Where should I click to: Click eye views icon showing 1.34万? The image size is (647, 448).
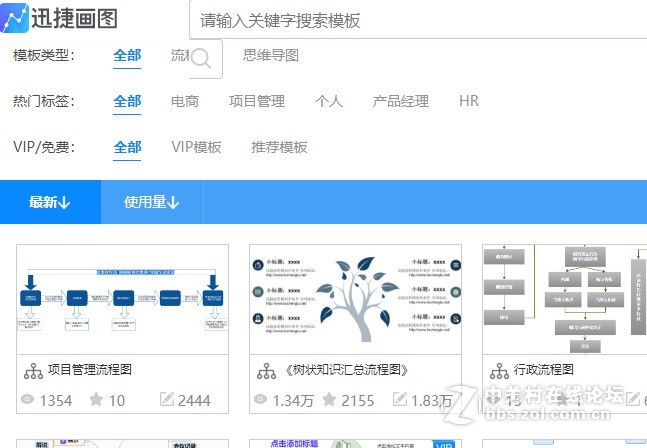[x=260, y=399]
